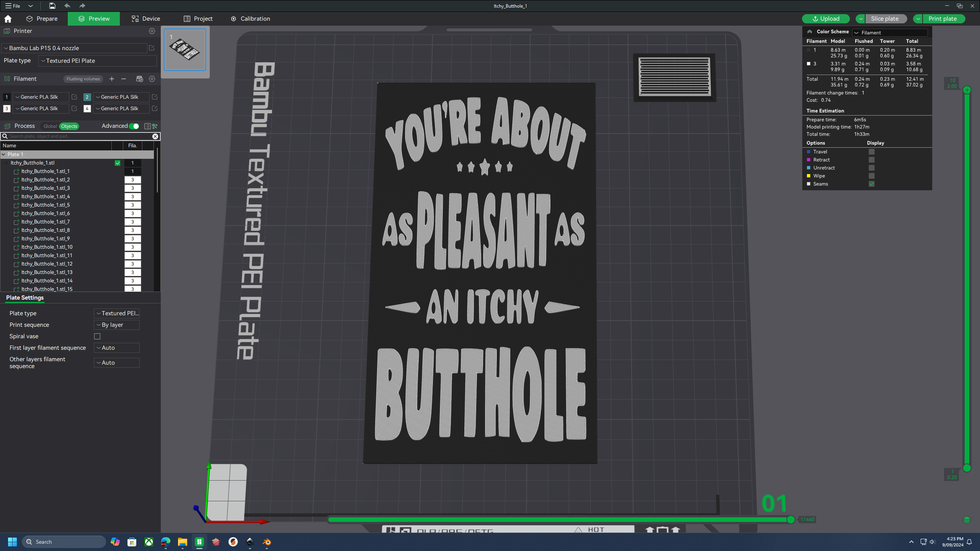
Task: Collapse the Itchy_Butthole_1.stl object node
Action: point(7,163)
